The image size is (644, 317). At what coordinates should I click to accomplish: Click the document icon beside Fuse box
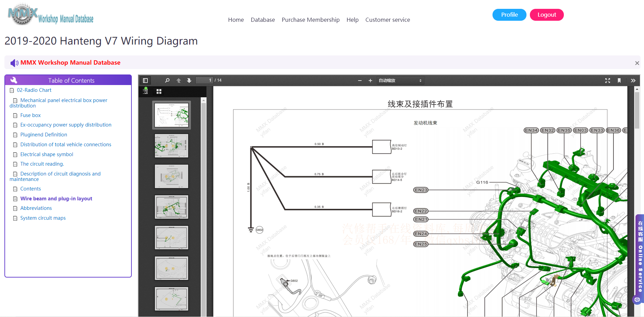tap(15, 116)
